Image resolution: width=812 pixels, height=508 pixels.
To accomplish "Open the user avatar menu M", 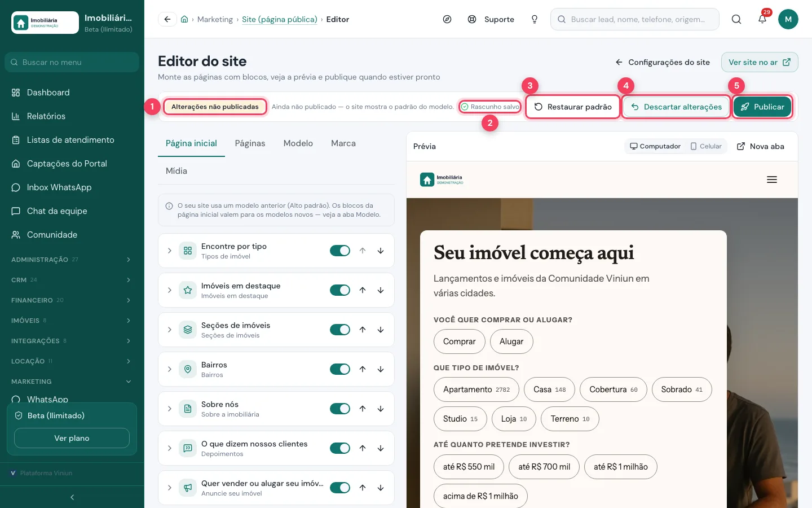I will coord(788,19).
